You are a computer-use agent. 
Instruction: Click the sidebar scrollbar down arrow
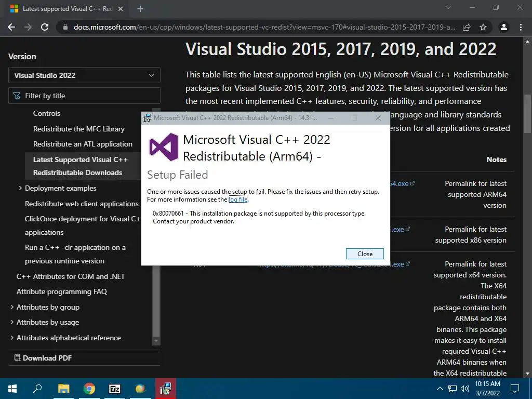pos(156,341)
